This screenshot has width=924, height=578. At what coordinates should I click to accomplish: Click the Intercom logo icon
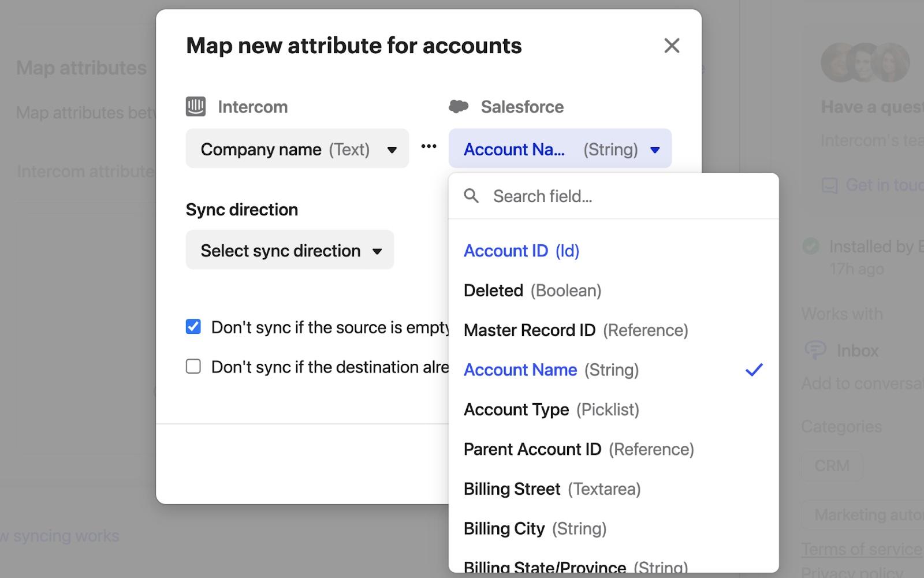tap(196, 106)
